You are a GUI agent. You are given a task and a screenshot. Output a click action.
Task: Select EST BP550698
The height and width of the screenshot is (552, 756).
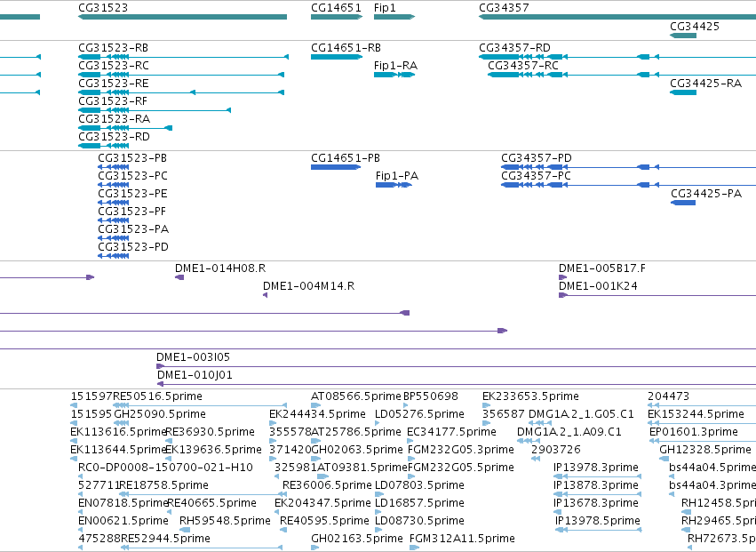pos(431,396)
